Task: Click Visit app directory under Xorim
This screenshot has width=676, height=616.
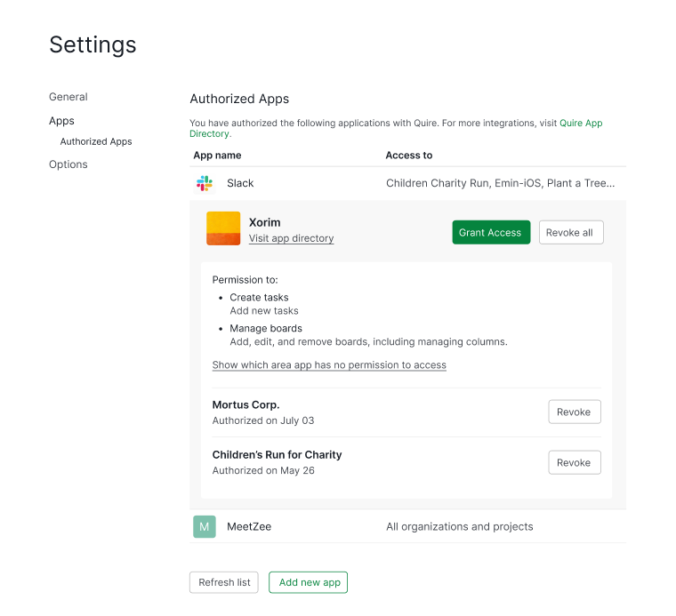Action: (292, 238)
